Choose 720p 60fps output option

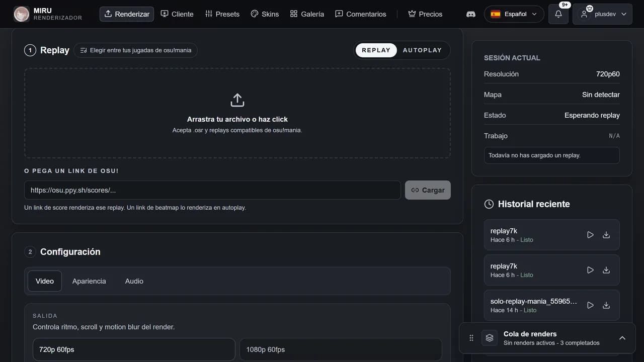134,349
